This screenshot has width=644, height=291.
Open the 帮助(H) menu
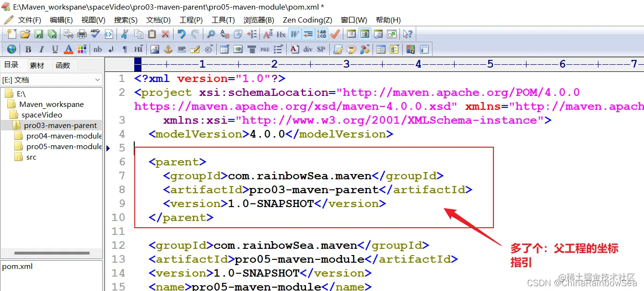[388, 20]
